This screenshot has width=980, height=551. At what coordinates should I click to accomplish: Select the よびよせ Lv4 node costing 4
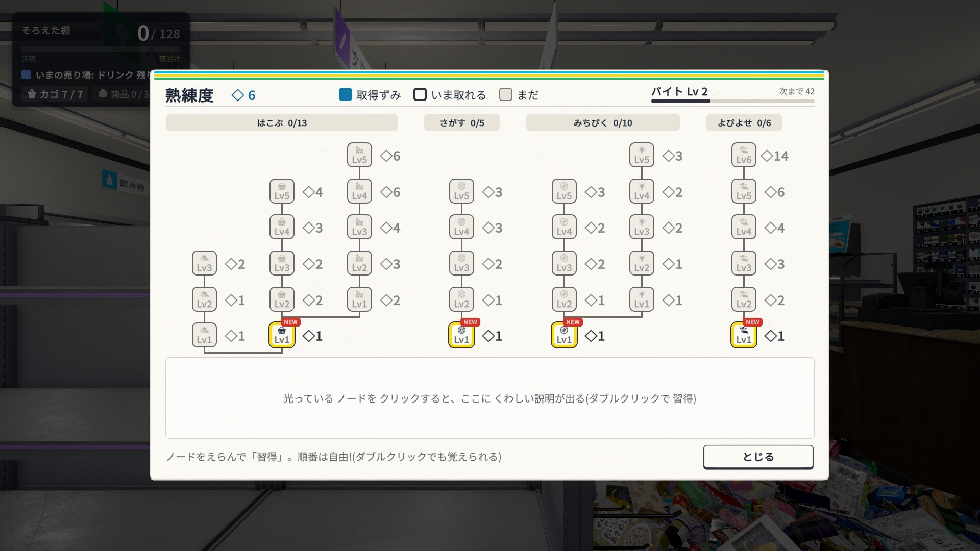pyautogui.click(x=744, y=227)
